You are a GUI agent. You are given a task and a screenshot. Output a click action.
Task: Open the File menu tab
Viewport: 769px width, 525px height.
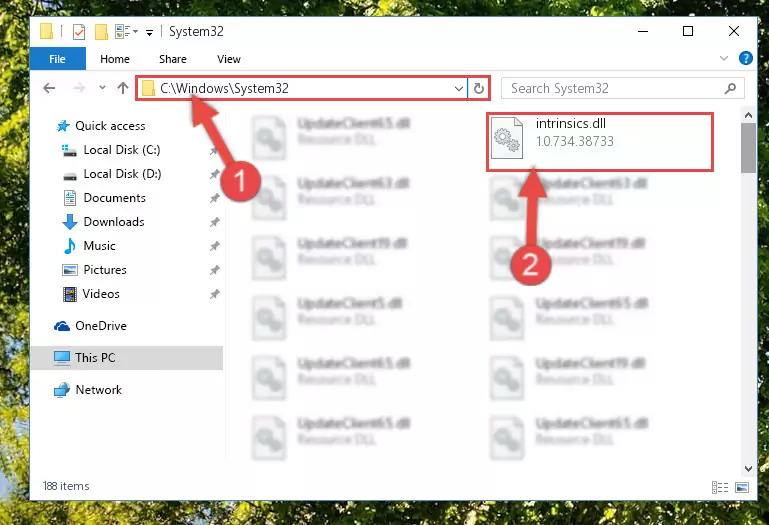click(57, 59)
